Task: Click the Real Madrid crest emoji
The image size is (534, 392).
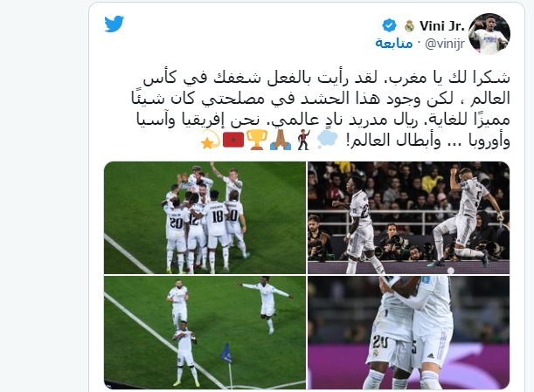Action: pyautogui.click(x=409, y=26)
